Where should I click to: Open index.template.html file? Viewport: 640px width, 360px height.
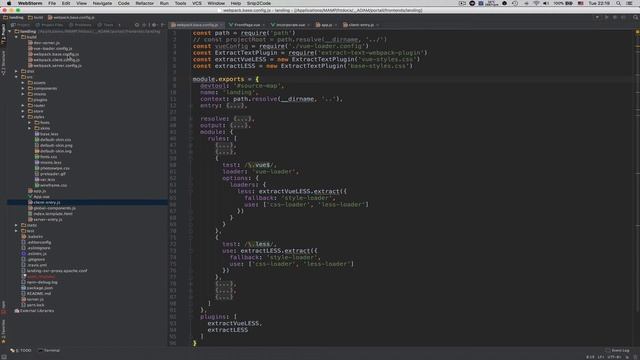click(50, 214)
